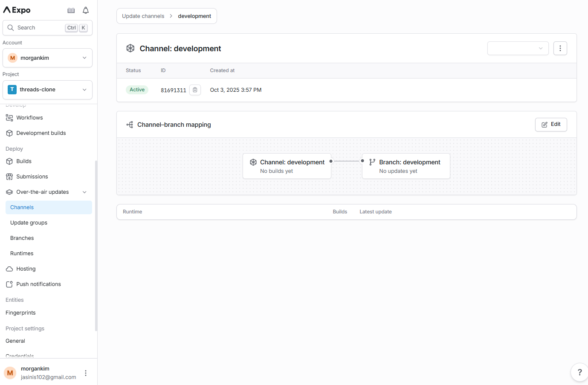Click the Oct 3, 2025 3:57 PM date
The height and width of the screenshot is (385, 588).
(x=236, y=90)
